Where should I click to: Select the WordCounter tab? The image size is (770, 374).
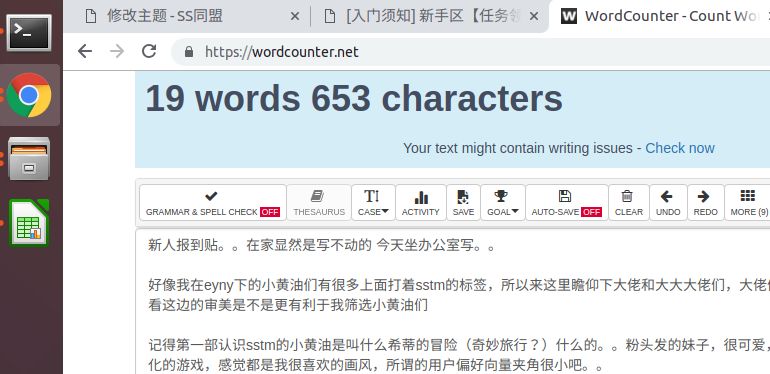pos(661,16)
